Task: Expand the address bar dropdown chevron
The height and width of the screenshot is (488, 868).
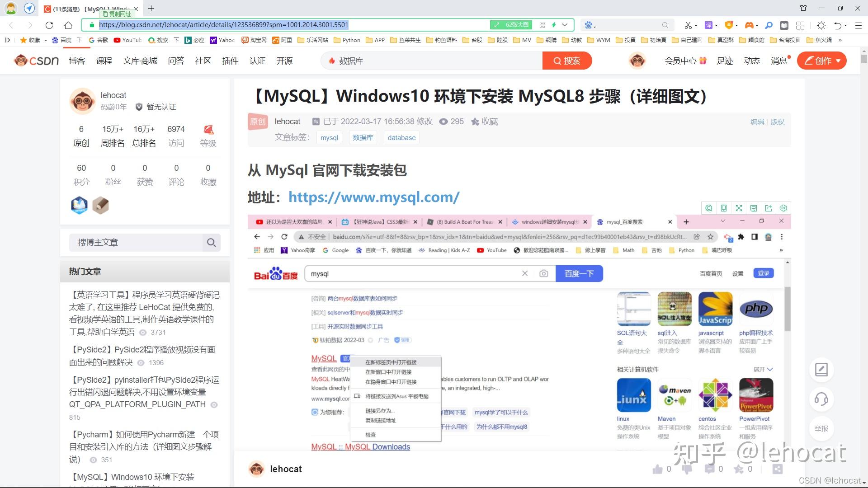Action: click(x=564, y=25)
